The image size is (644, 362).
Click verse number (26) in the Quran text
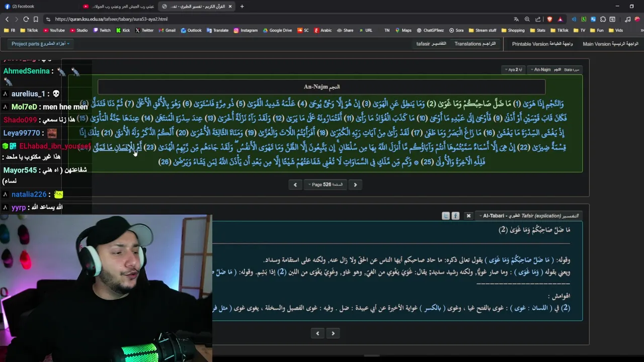(165, 162)
